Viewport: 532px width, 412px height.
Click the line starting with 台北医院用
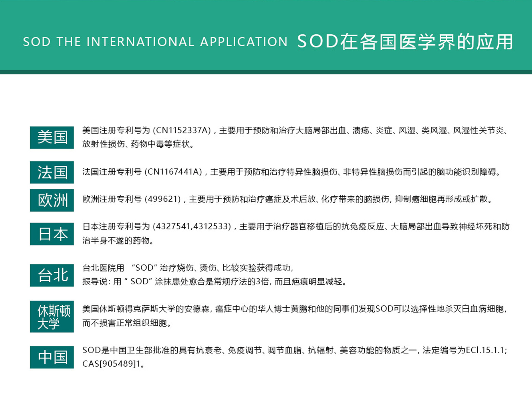coord(188,268)
